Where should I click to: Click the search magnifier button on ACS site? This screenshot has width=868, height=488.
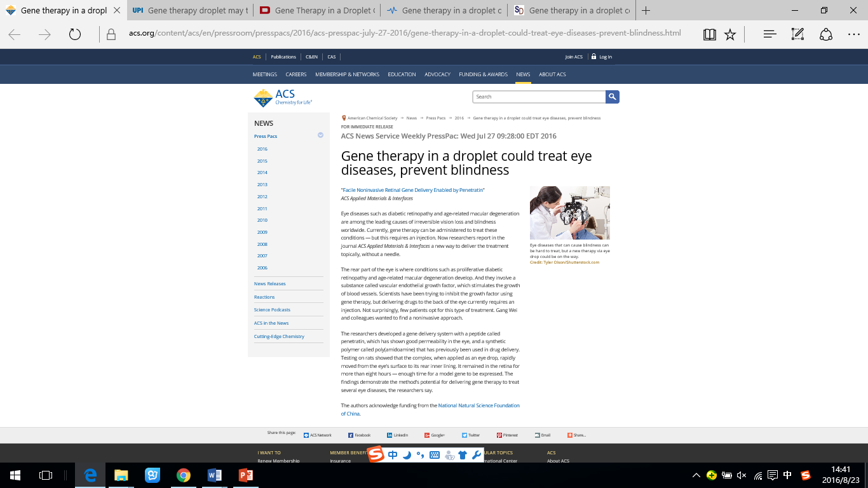click(613, 97)
